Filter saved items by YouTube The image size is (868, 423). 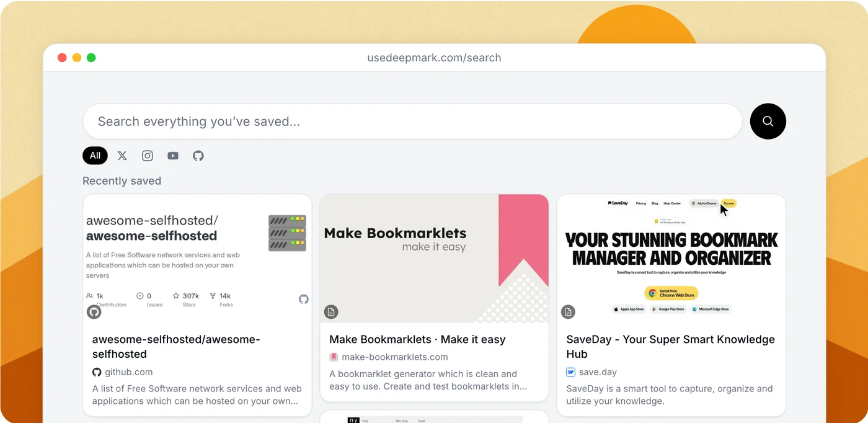point(173,156)
